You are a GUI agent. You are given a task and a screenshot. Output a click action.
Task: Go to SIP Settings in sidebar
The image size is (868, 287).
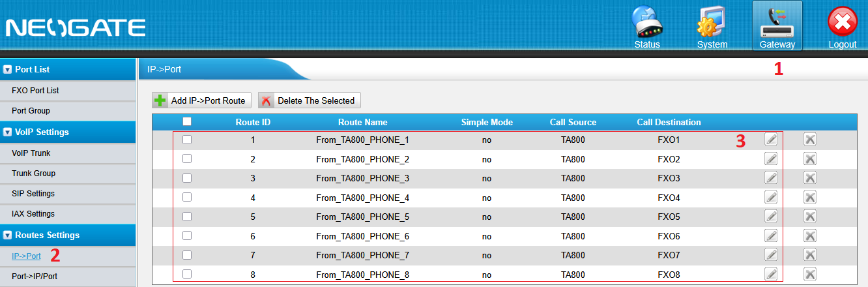[x=33, y=194]
